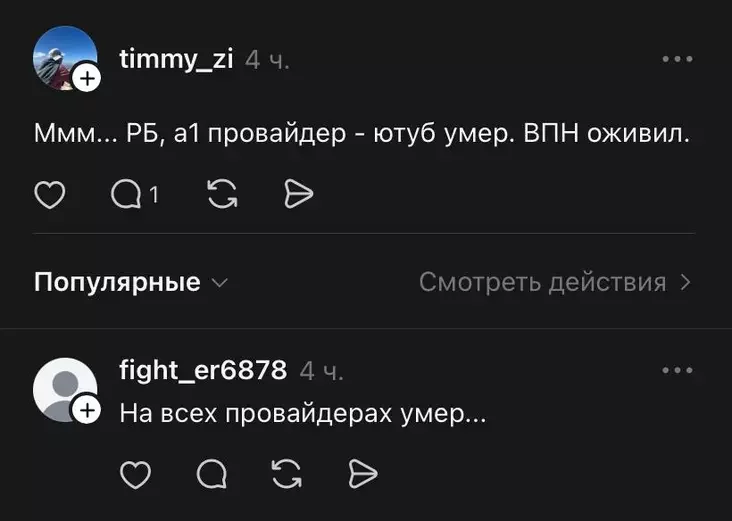Open more options for timmy_zi post
Image resolution: width=732 pixels, height=521 pixels.
(677, 60)
